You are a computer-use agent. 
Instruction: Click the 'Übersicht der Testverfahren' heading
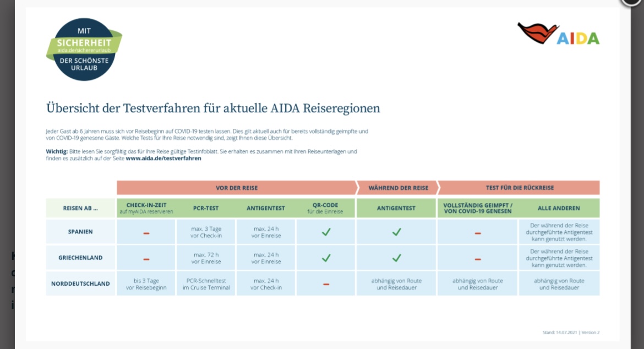(x=213, y=108)
